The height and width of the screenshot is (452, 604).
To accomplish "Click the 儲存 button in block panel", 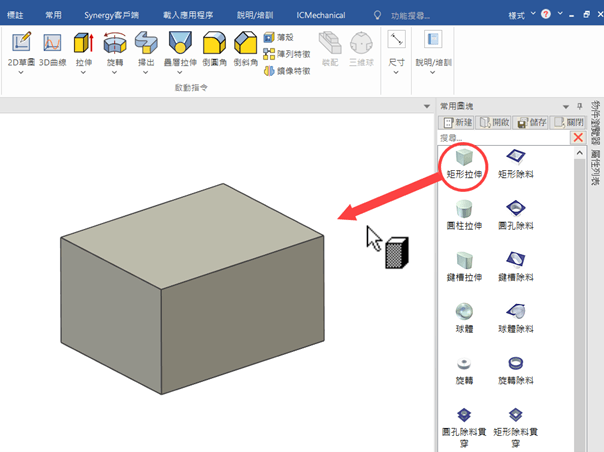I will click(531, 123).
